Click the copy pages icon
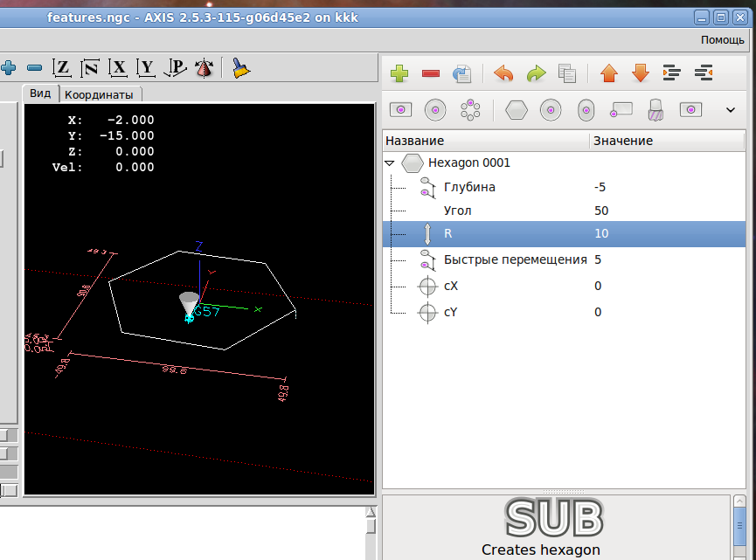The image size is (756, 560). [567, 73]
